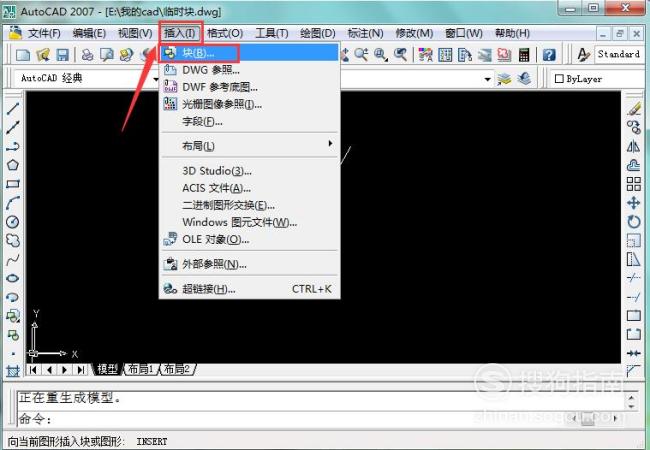Choose Windows 图元文件(W)... menu entry

coord(250,223)
